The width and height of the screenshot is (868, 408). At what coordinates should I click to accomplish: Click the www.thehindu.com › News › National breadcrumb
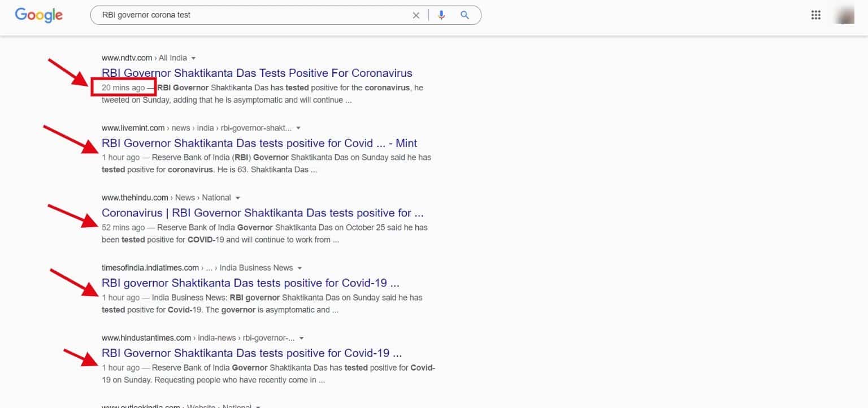click(166, 198)
